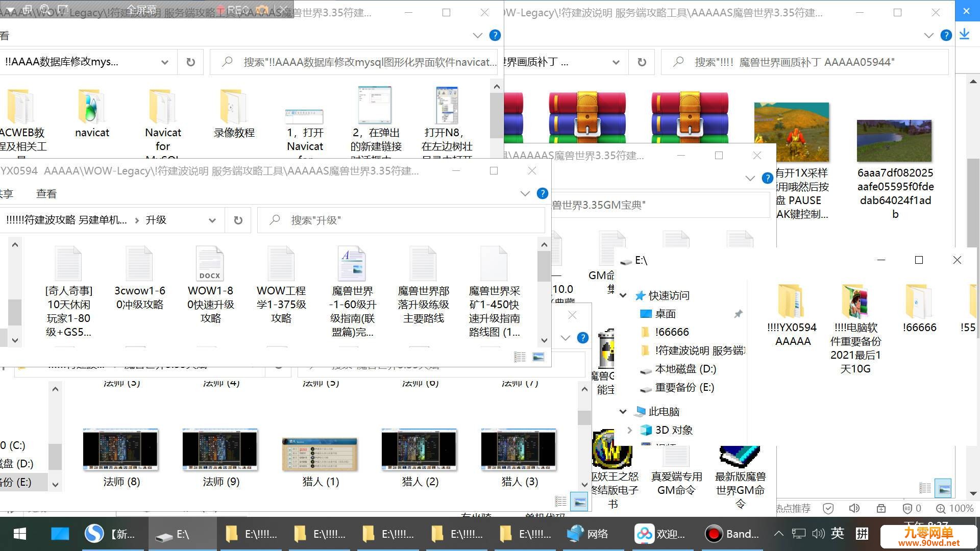
Task: Open 法师 (8) screenshot thumbnail
Action: pos(120,450)
